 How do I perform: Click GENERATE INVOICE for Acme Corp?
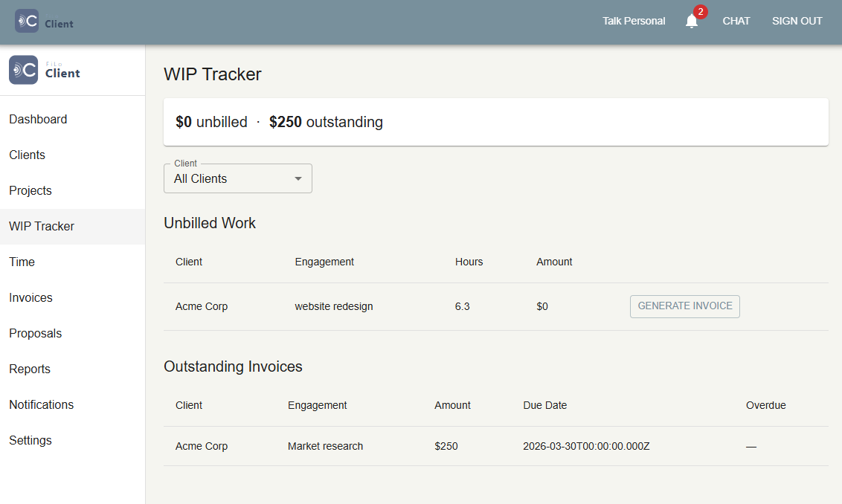coord(684,306)
